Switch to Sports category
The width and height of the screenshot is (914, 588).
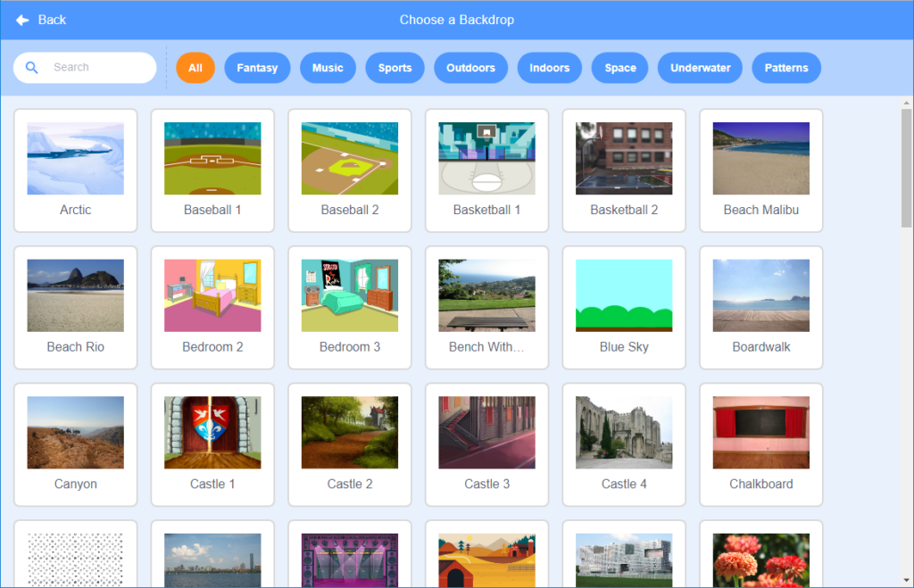point(395,68)
